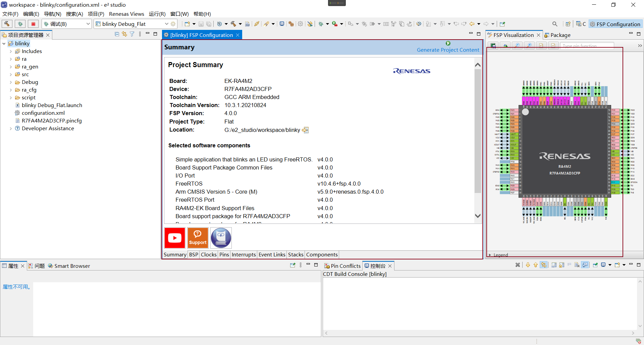Screen dimensions: 644x345
Task: Toggle the console Scroll Lock icon
Action: 561,265
